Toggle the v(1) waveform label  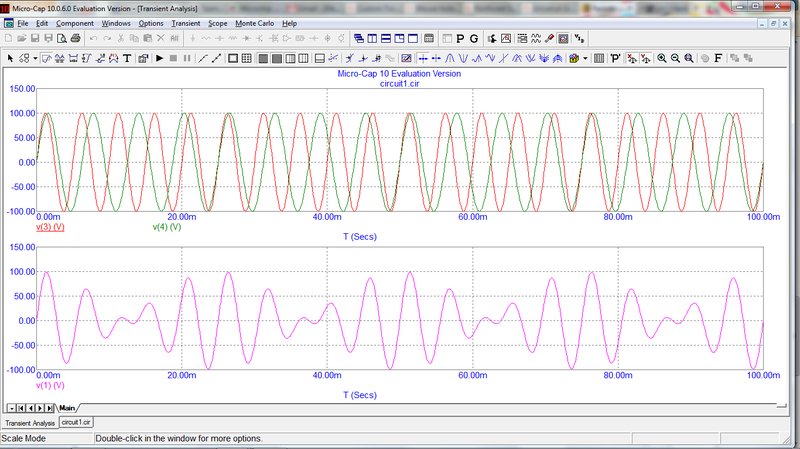50,385
